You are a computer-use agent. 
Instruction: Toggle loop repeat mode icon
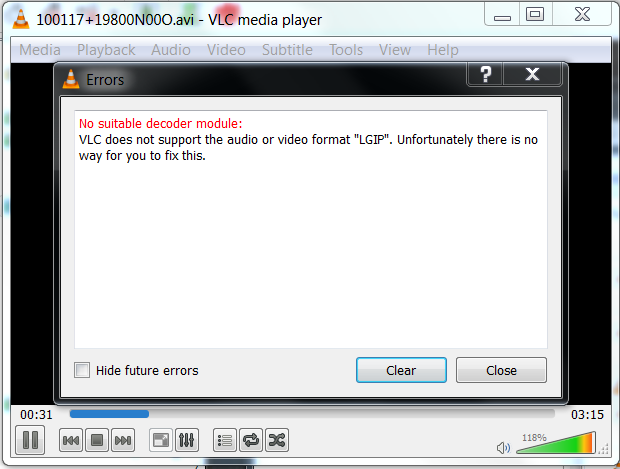[251, 440]
